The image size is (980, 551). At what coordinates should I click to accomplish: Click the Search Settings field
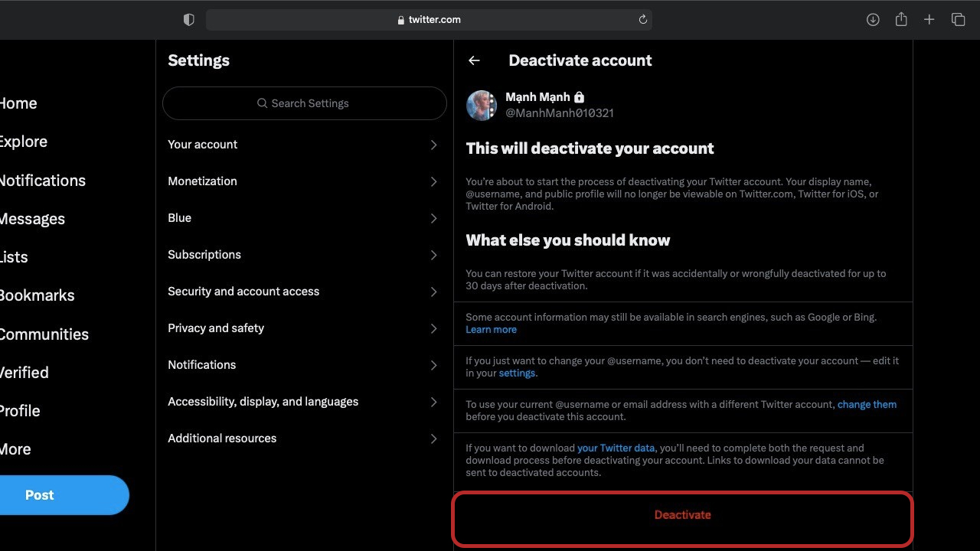point(305,103)
